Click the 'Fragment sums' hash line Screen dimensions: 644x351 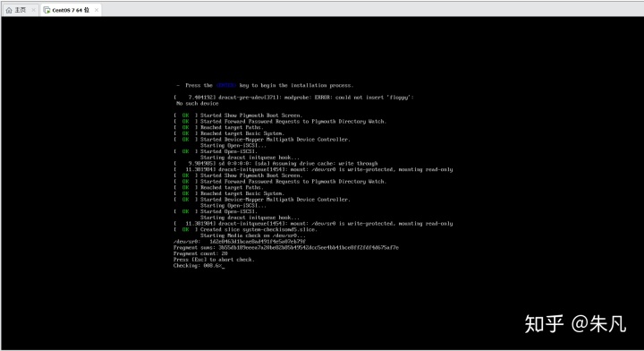coord(286,248)
